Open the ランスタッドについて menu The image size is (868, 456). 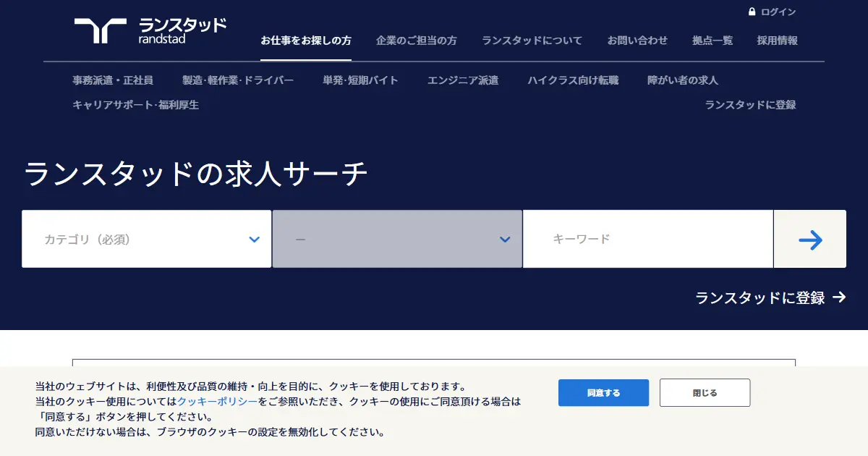click(x=532, y=41)
